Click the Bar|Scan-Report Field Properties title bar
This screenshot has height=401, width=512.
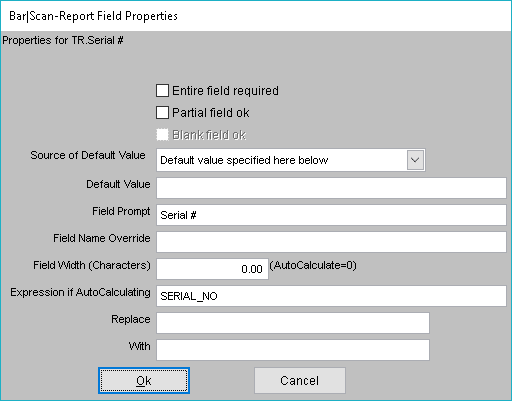[256, 16]
